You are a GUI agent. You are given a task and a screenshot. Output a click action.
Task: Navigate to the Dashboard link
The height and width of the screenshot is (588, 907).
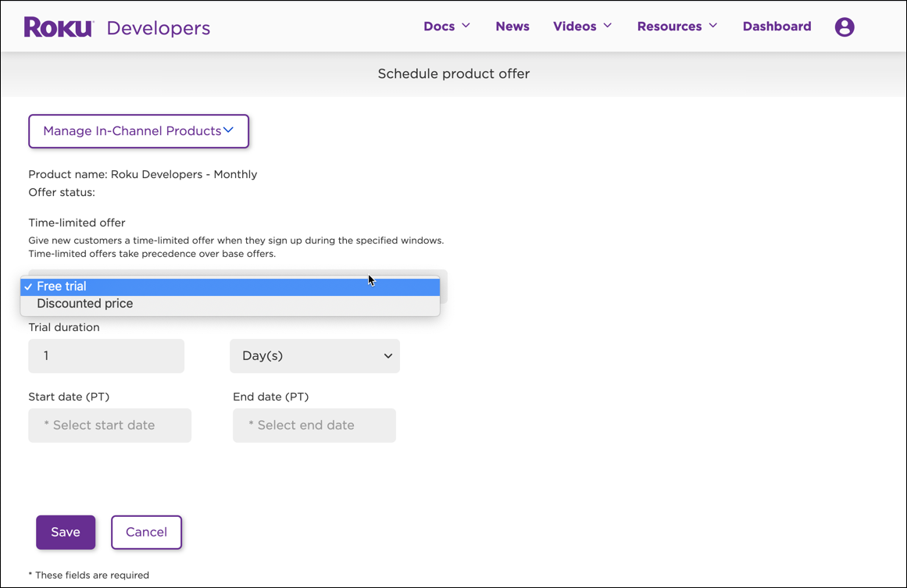[x=777, y=27]
